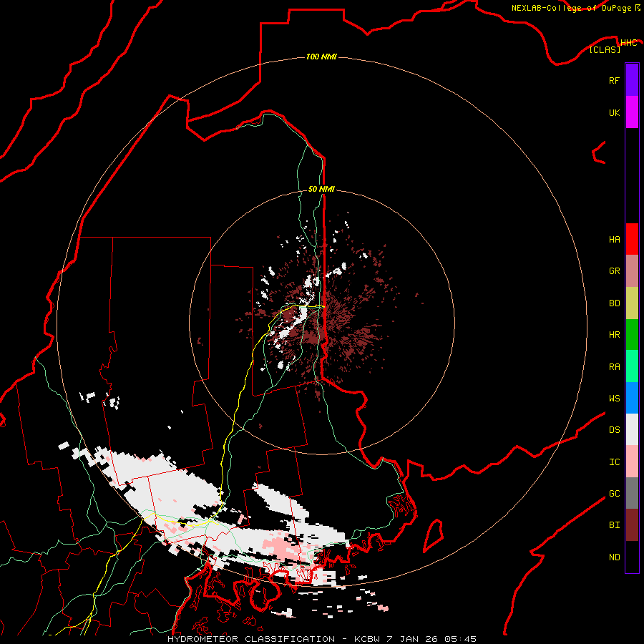
Task: Click the HYDROMETEOR CLASSIFICATION title text
Action: pyautogui.click(x=251, y=639)
